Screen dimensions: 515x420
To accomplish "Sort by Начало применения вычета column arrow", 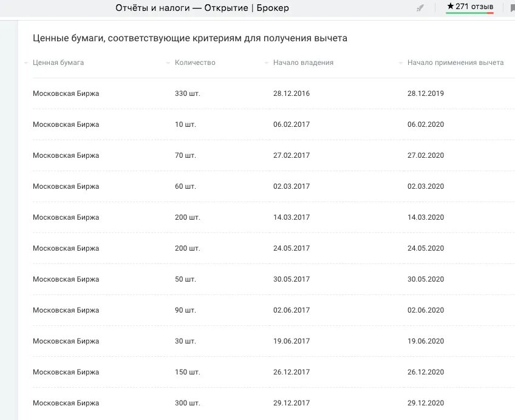I will (x=401, y=63).
